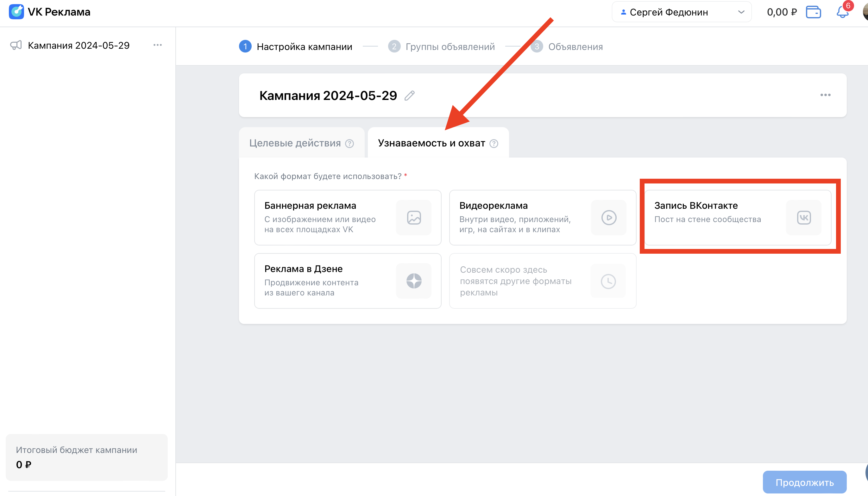
Task: Click the play icon in Видеореклама
Action: point(609,218)
